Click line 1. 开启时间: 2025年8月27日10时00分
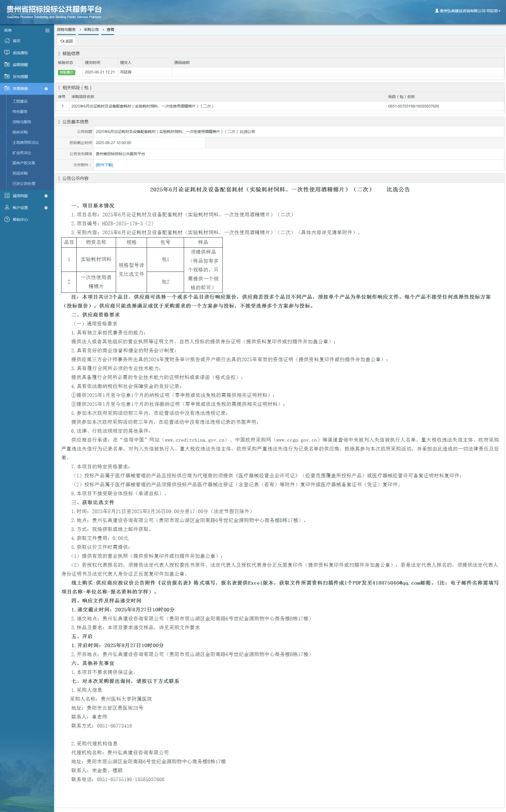 [118, 645]
